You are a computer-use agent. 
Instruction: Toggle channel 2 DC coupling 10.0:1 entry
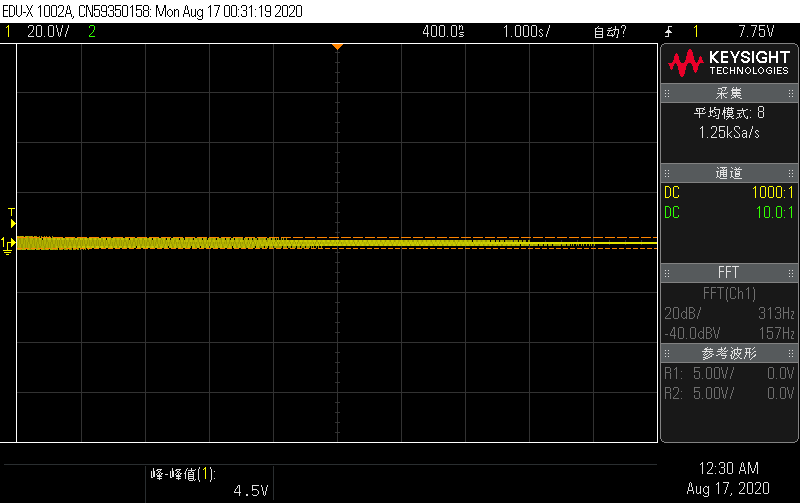point(729,212)
